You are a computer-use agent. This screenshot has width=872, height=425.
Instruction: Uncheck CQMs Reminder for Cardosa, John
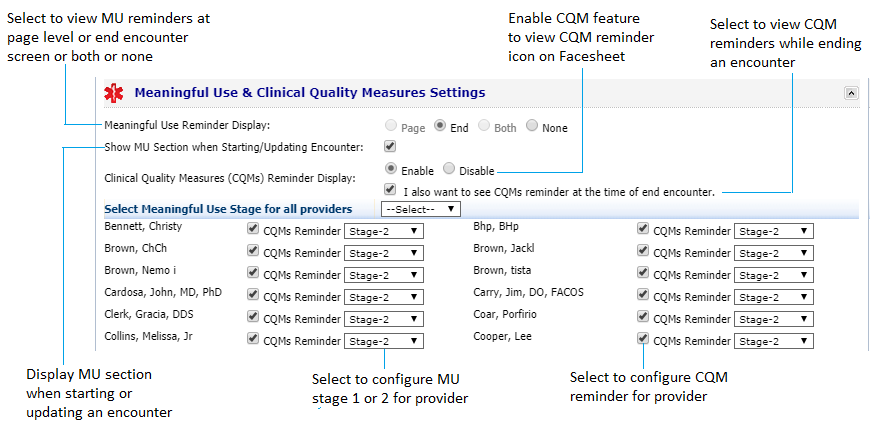252,295
